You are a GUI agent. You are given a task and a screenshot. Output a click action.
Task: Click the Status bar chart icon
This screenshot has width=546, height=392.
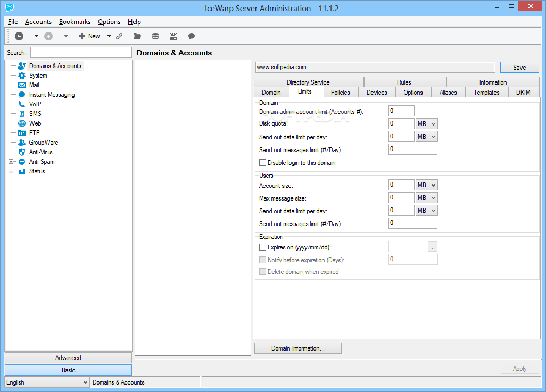pyautogui.click(x=22, y=171)
